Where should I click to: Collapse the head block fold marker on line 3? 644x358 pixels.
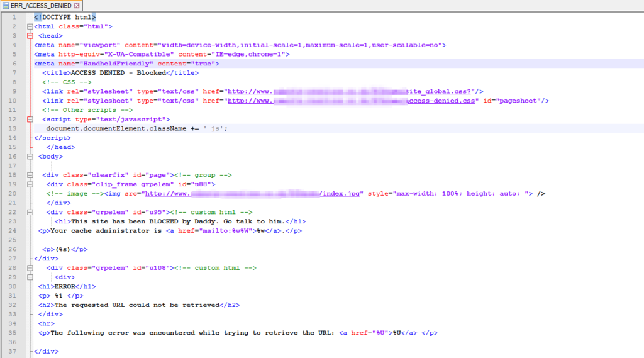[x=30, y=36]
